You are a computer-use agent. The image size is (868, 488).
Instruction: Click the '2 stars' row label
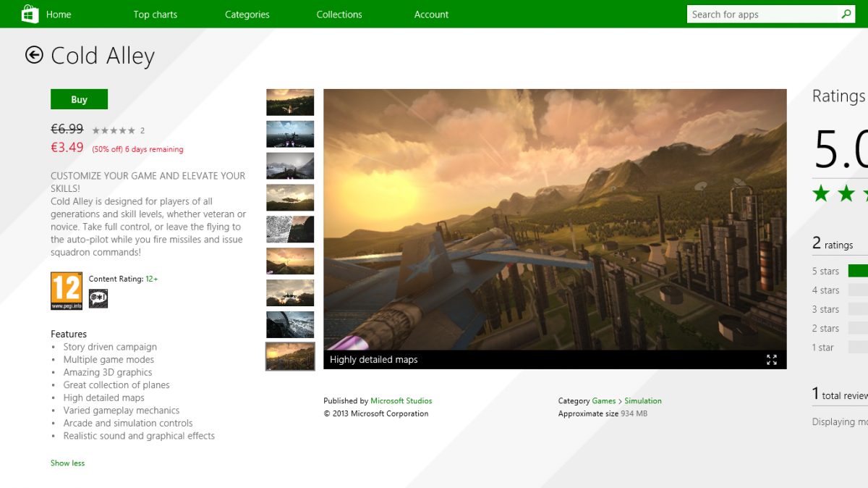click(825, 329)
